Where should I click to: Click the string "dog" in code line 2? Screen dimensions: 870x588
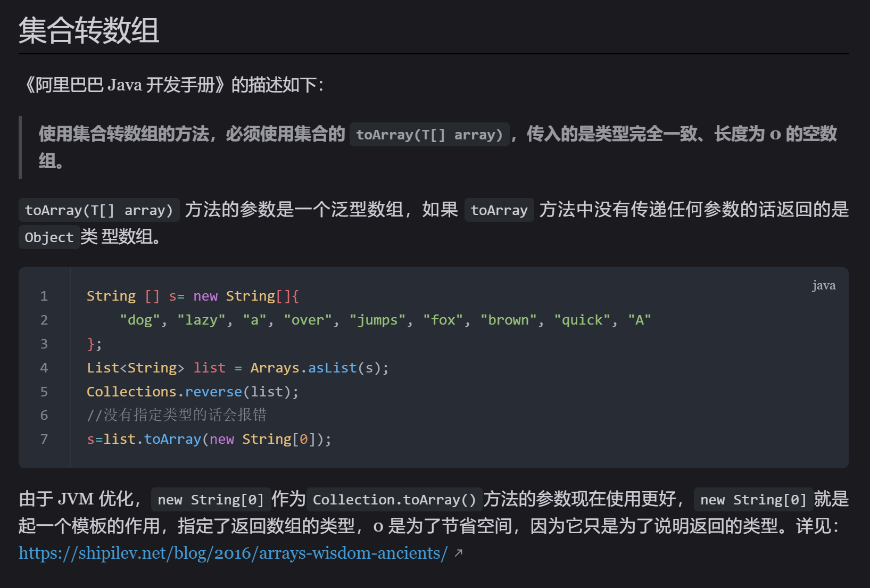tap(140, 320)
